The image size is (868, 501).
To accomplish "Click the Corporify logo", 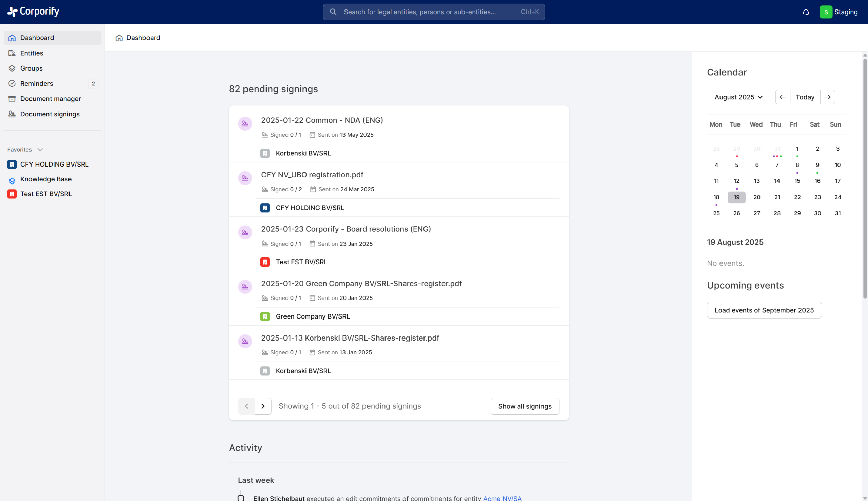I will [x=33, y=12].
